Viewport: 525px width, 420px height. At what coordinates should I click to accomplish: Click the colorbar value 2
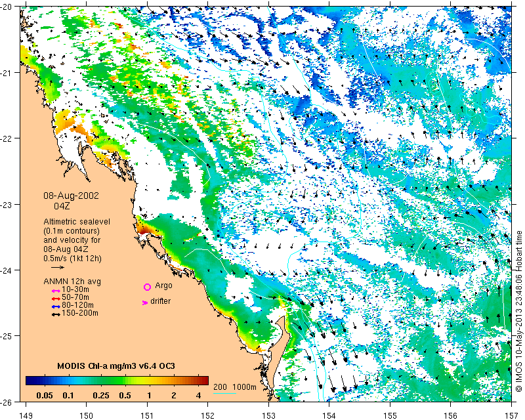(174, 396)
